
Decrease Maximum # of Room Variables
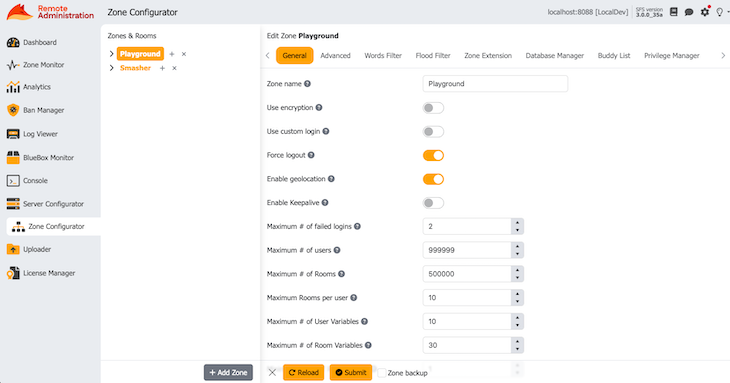(x=517, y=349)
